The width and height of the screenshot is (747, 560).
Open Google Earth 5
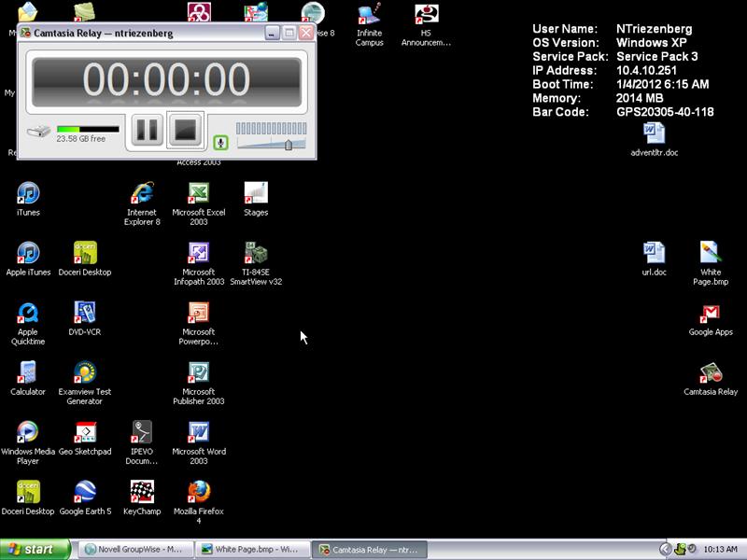coord(85,498)
